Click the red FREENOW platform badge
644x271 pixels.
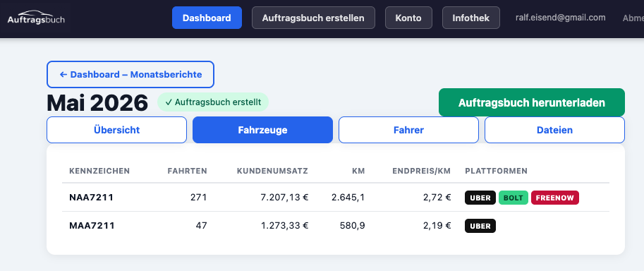[555, 198]
